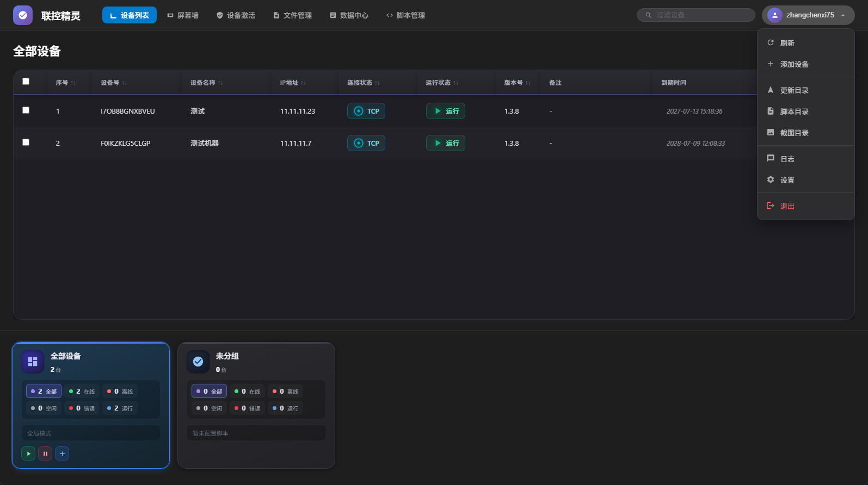This screenshot has width=868, height=485.
Task: Click the grid icon on 全部设备 card
Action: (33, 362)
